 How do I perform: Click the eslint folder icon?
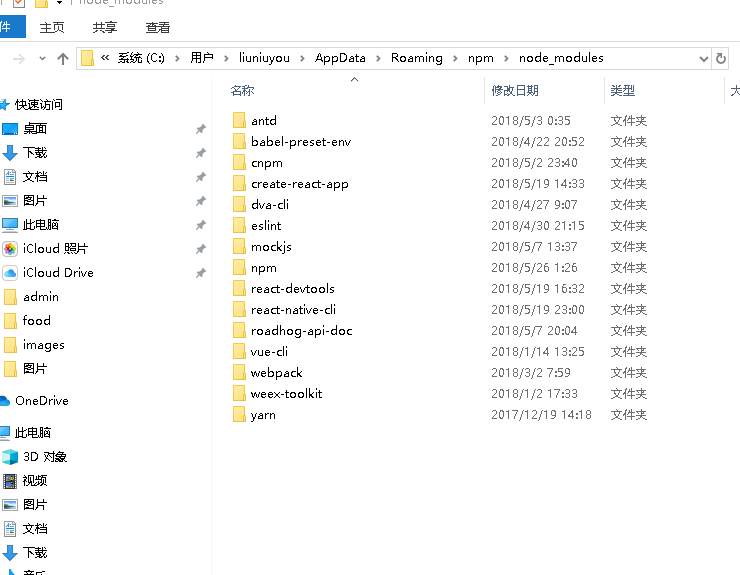tap(239, 225)
